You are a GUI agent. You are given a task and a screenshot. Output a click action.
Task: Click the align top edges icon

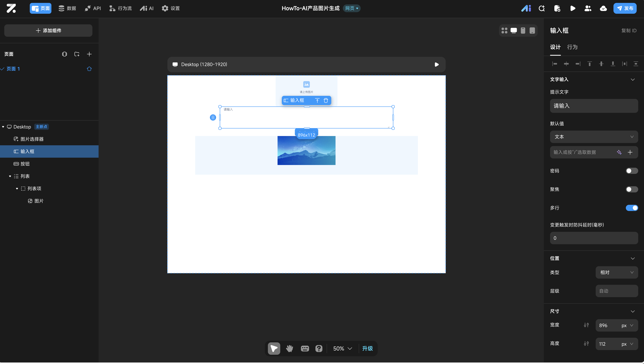point(589,64)
